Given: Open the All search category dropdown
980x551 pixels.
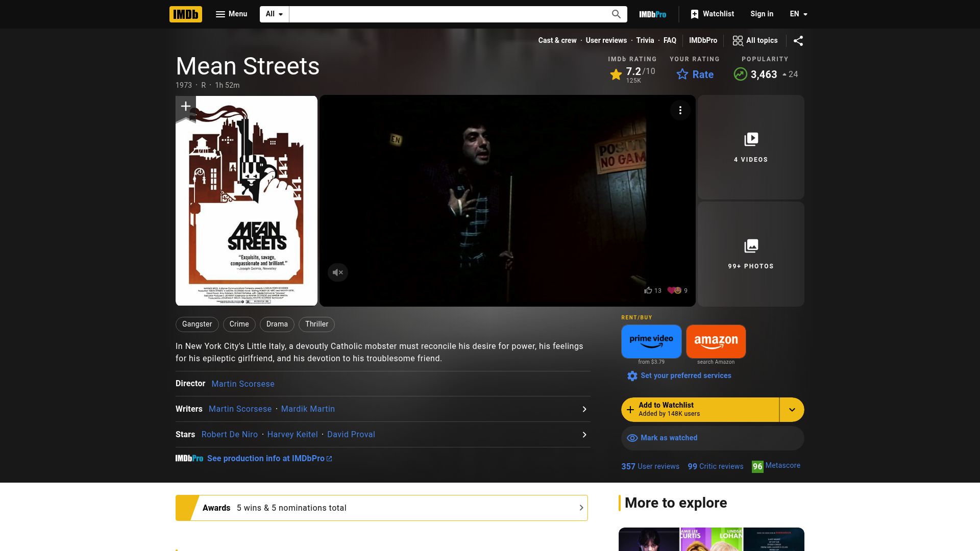Looking at the screenshot, I should click(x=275, y=14).
